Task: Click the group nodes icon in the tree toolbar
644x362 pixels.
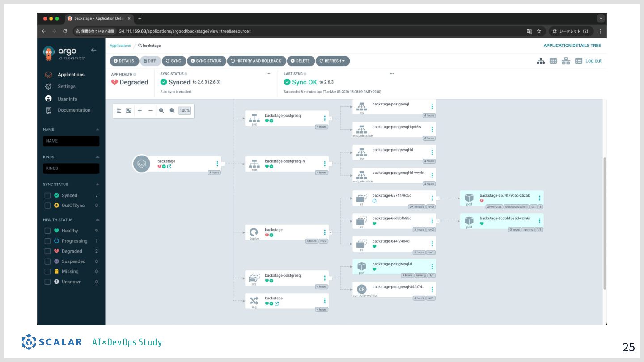Action: (x=129, y=110)
